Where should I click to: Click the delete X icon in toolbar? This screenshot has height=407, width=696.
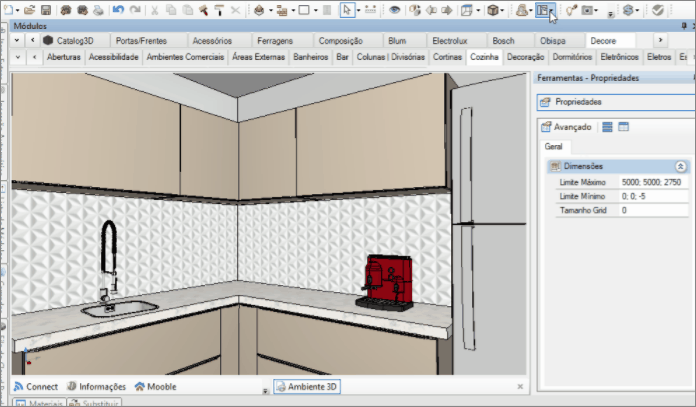click(236, 10)
